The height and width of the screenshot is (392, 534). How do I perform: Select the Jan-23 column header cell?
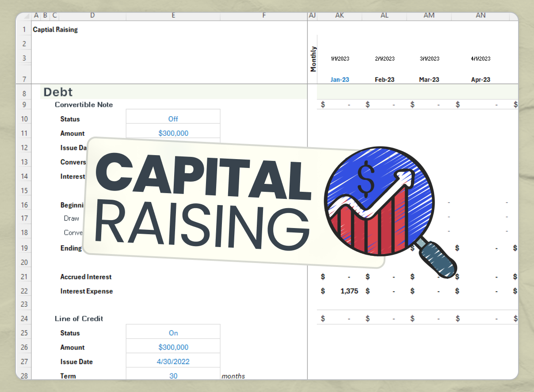coord(339,79)
